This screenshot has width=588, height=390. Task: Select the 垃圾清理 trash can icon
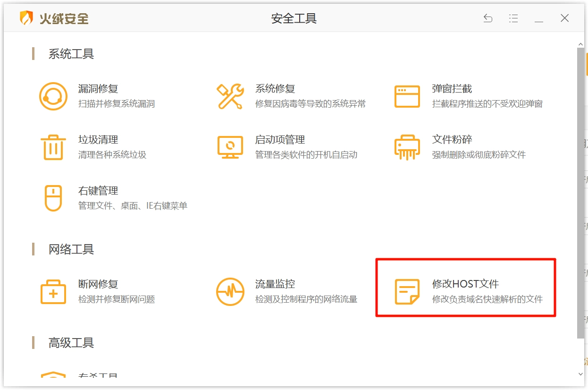click(x=53, y=147)
